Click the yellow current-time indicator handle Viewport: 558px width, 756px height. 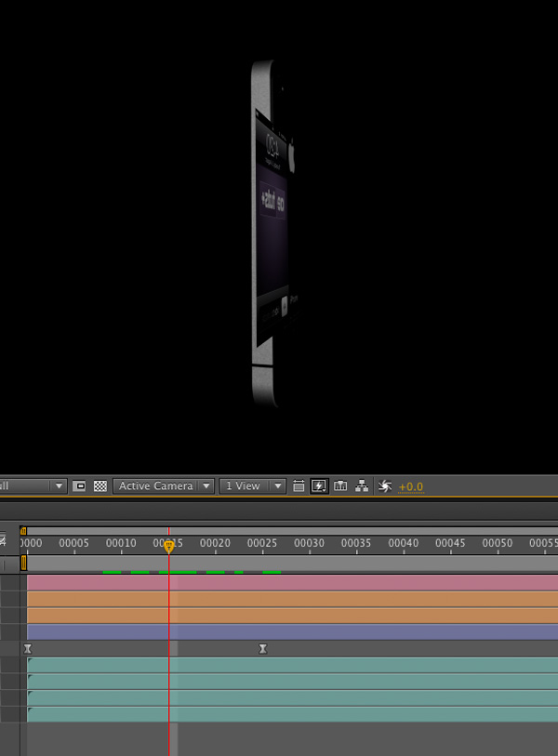click(168, 547)
